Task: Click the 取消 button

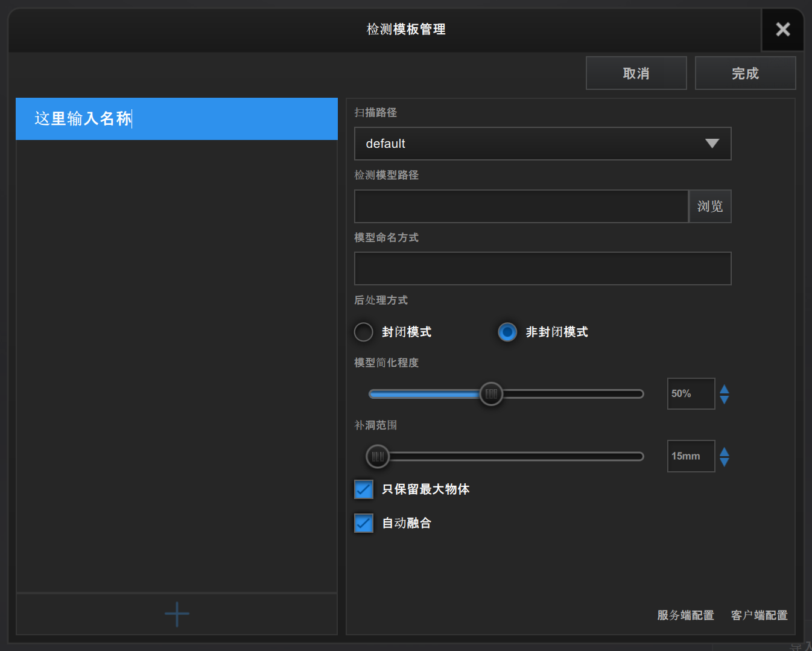Action: [636, 74]
